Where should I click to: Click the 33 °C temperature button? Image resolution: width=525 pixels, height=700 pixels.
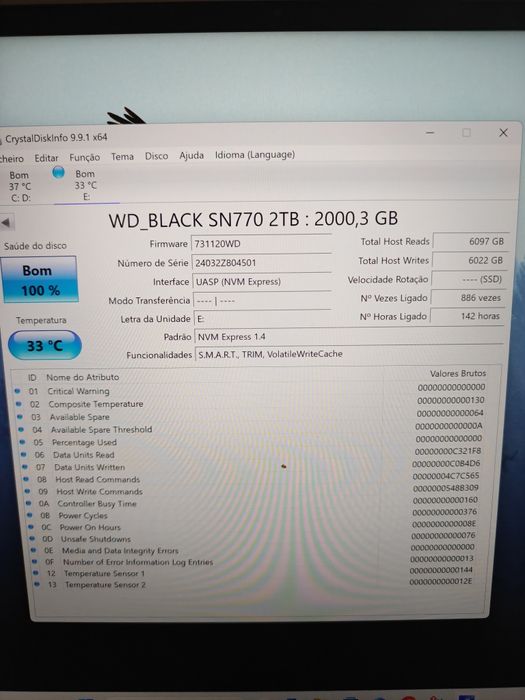pyautogui.click(x=45, y=346)
